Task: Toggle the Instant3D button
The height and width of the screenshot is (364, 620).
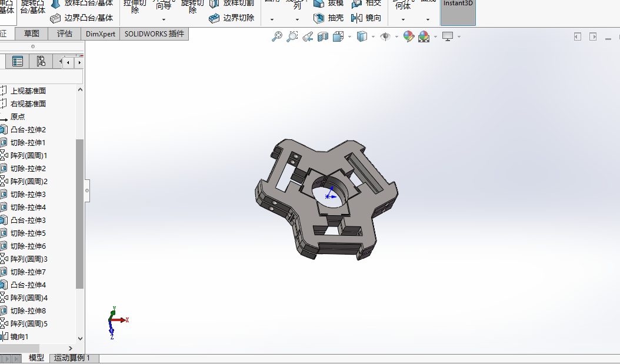Action: tap(458, 12)
